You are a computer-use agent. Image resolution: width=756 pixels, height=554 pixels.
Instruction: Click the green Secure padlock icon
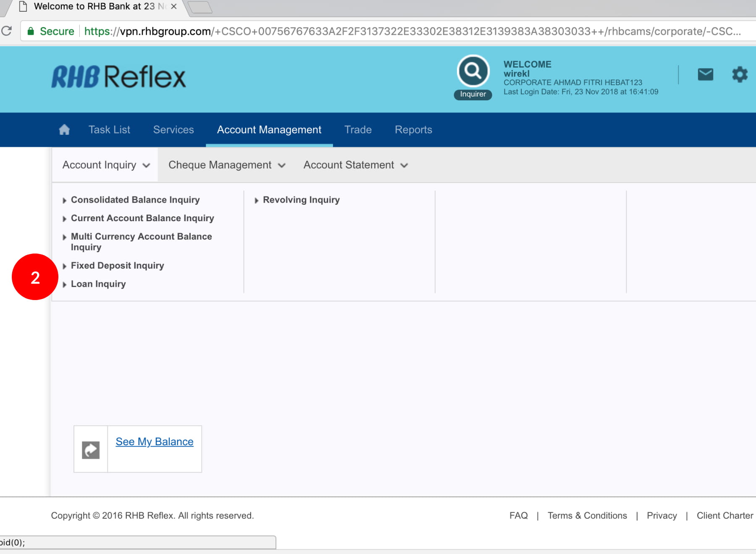click(x=31, y=31)
